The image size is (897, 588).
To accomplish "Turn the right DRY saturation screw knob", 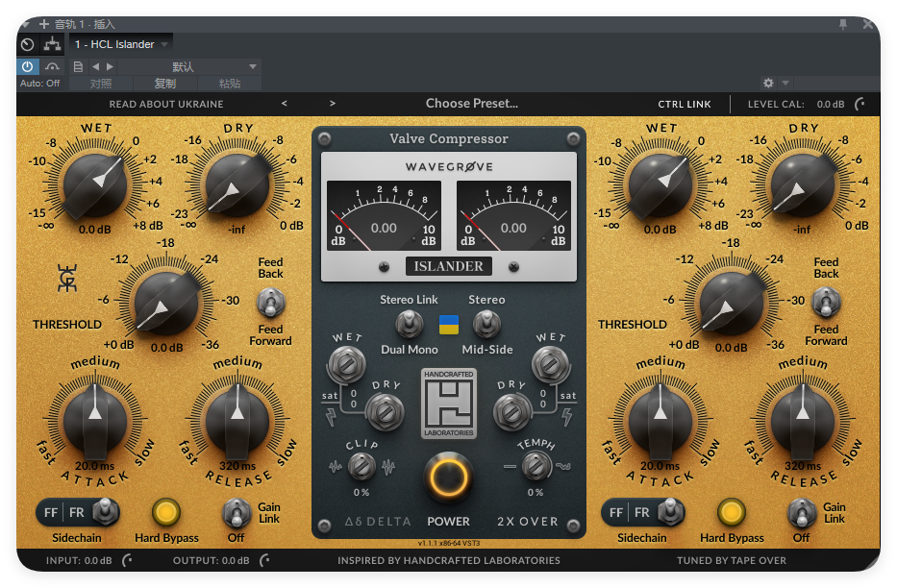I will click(x=512, y=412).
